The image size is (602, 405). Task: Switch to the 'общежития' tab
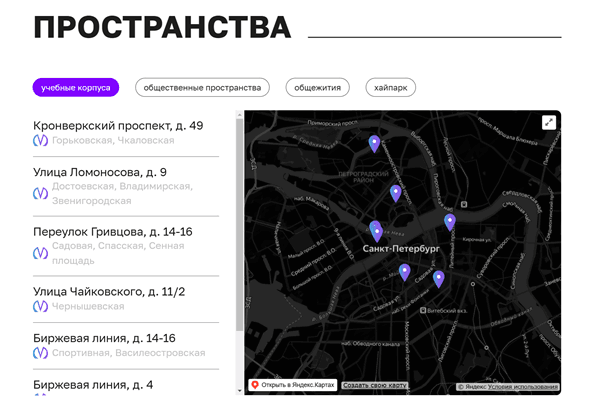[x=317, y=88]
